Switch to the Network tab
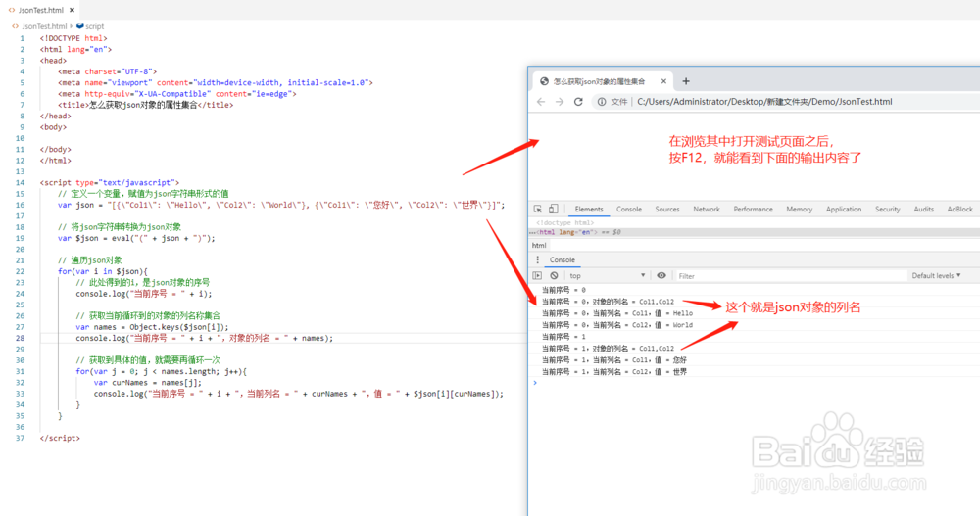This screenshot has width=980, height=516. [x=707, y=210]
